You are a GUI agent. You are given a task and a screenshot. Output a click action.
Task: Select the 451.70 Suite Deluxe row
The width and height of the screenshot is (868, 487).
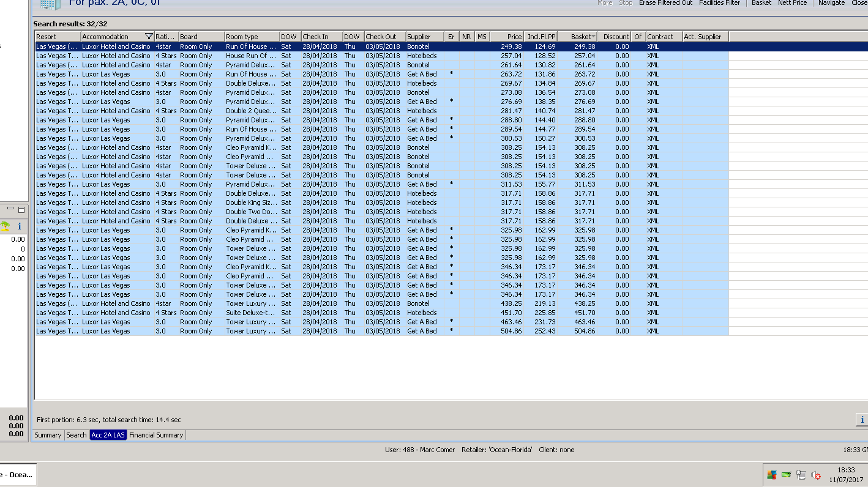[381, 313]
